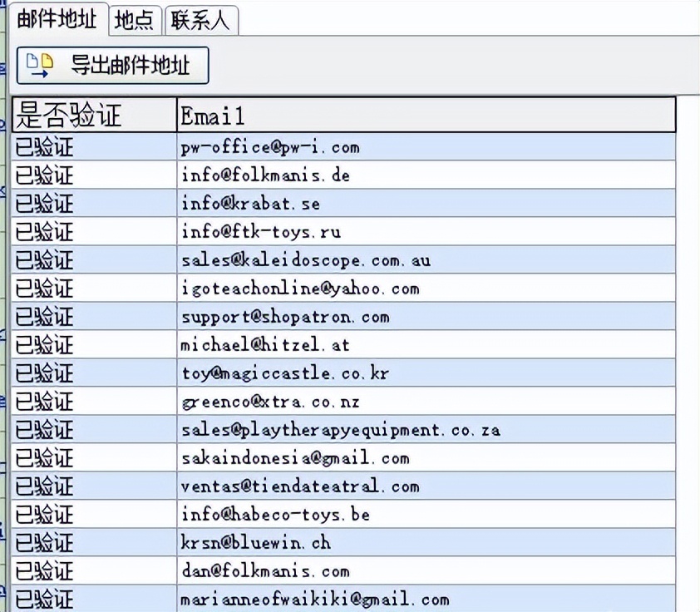The image size is (700, 612).
Task: Click 已验证 status in info@habeco-toys.be row
Action: pyautogui.click(x=44, y=515)
